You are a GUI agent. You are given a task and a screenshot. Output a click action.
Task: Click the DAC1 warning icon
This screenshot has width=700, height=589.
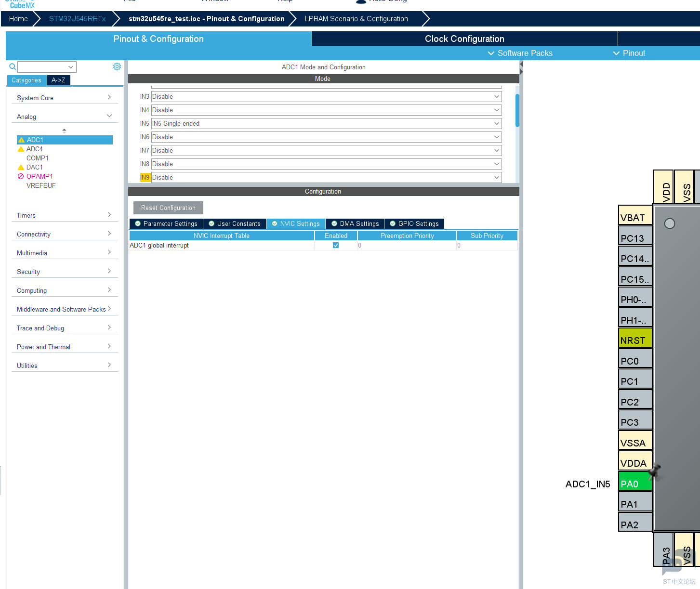pos(21,168)
